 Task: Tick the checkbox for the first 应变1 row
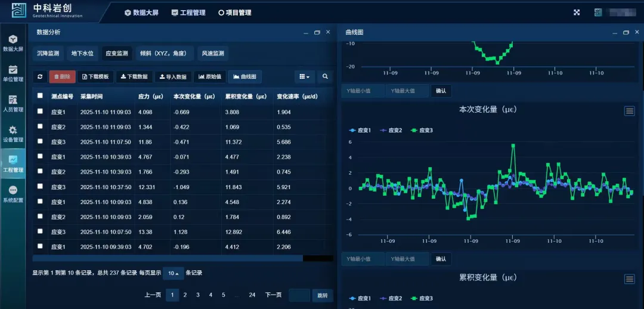pyautogui.click(x=40, y=112)
